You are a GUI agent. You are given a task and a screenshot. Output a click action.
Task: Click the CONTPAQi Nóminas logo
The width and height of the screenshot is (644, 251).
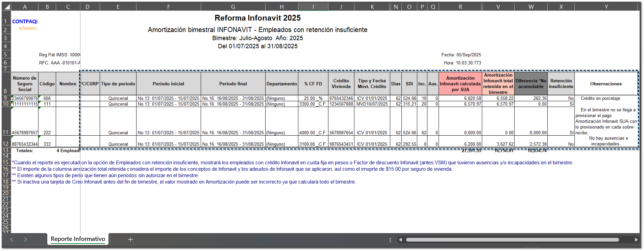pyautogui.click(x=25, y=24)
